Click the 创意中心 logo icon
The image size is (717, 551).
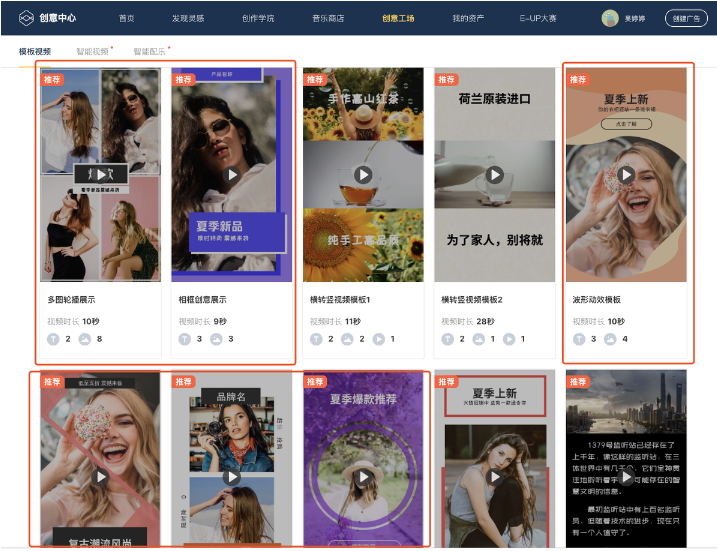pyautogui.click(x=25, y=18)
